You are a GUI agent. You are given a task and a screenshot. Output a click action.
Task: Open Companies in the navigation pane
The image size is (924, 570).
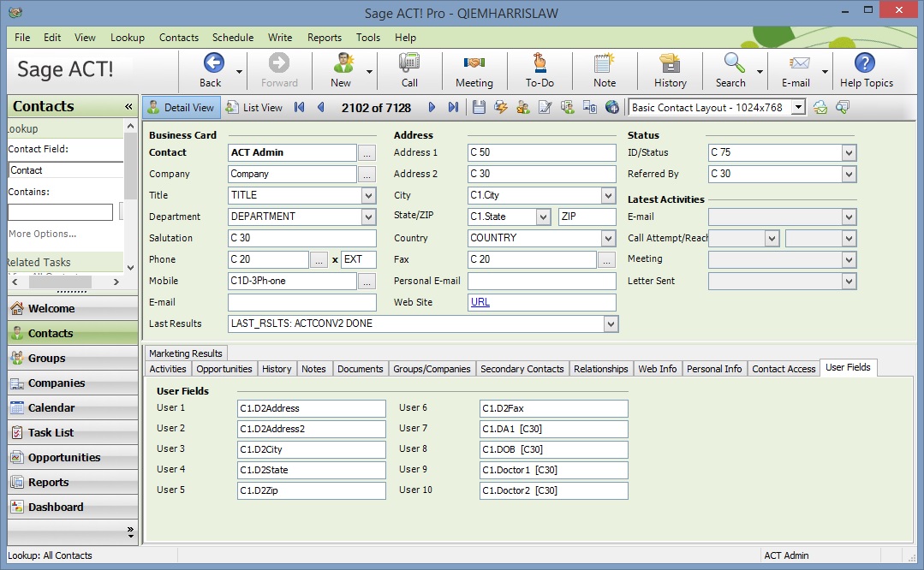pos(73,383)
